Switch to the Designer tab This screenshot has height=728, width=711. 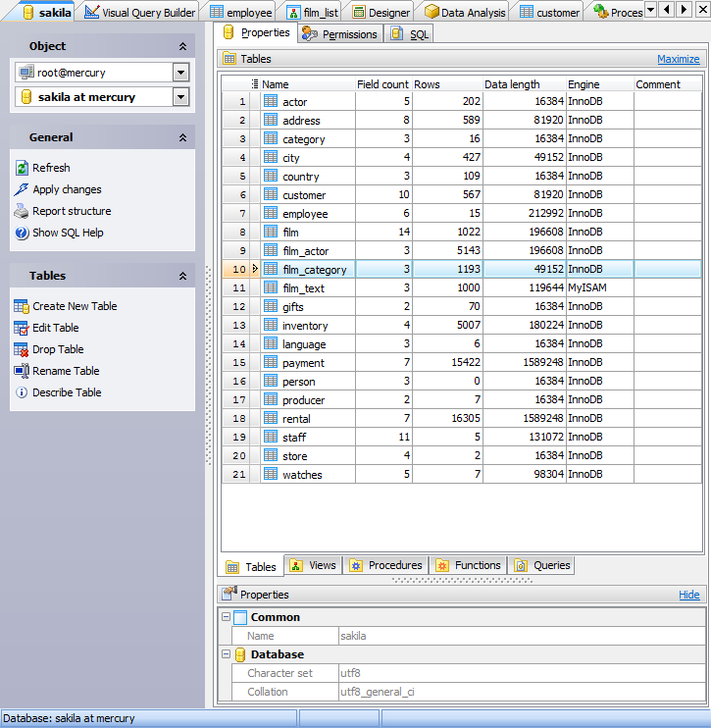[x=381, y=12]
